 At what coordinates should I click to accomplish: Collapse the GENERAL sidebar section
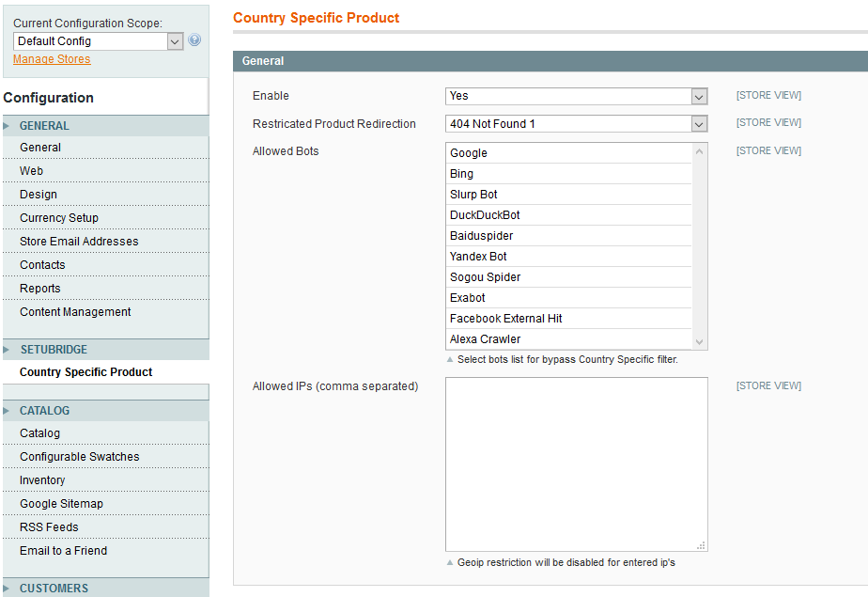click(x=44, y=126)
